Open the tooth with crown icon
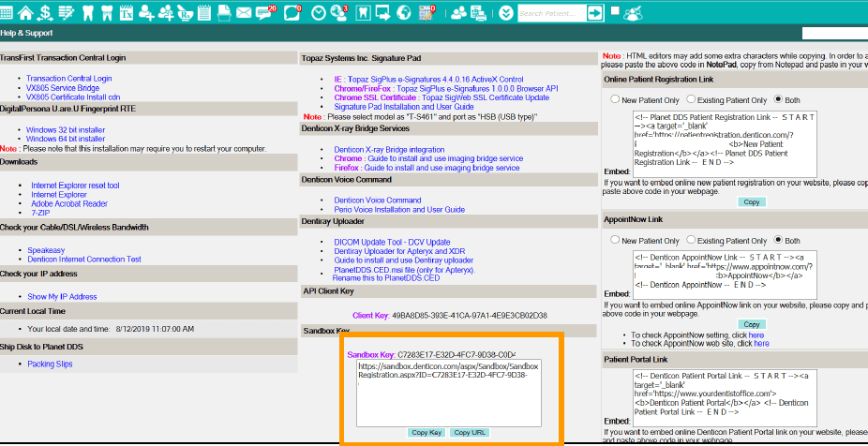868x446 pixels. (108, 12)
